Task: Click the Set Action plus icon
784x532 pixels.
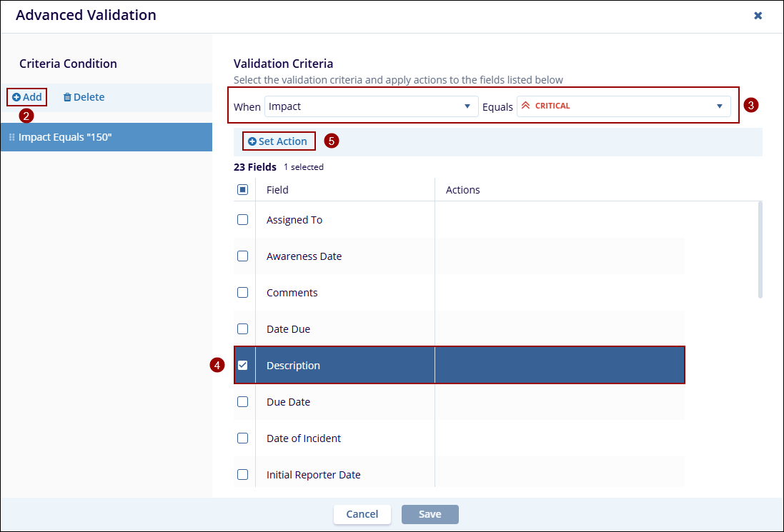Action: [x=252, y=141]
